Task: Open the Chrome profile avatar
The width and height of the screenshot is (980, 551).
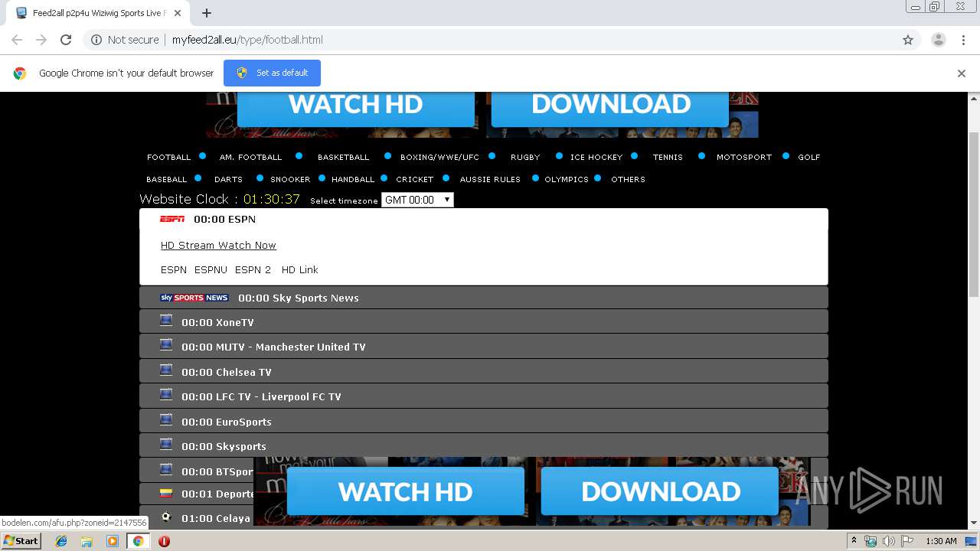Action: tap(938, 40)
